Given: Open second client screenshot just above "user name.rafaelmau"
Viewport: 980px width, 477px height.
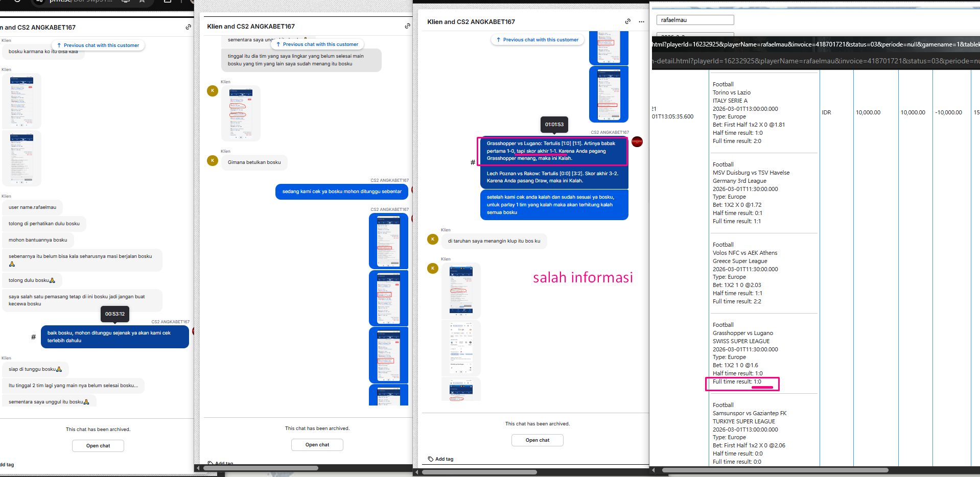Looking at the screenshot, I should (22, 158).
